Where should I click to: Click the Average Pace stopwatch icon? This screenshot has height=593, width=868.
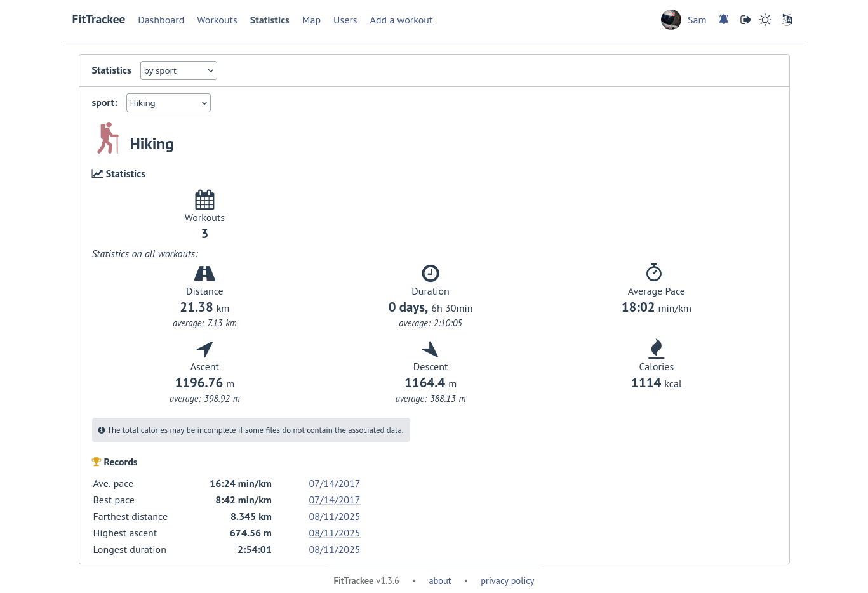coord(654,272)
